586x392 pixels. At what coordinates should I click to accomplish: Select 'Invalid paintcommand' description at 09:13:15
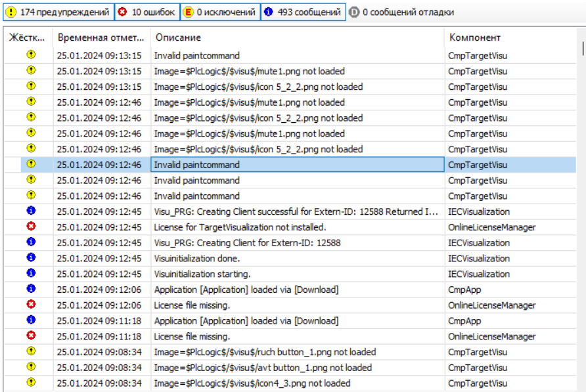[197, 56]
